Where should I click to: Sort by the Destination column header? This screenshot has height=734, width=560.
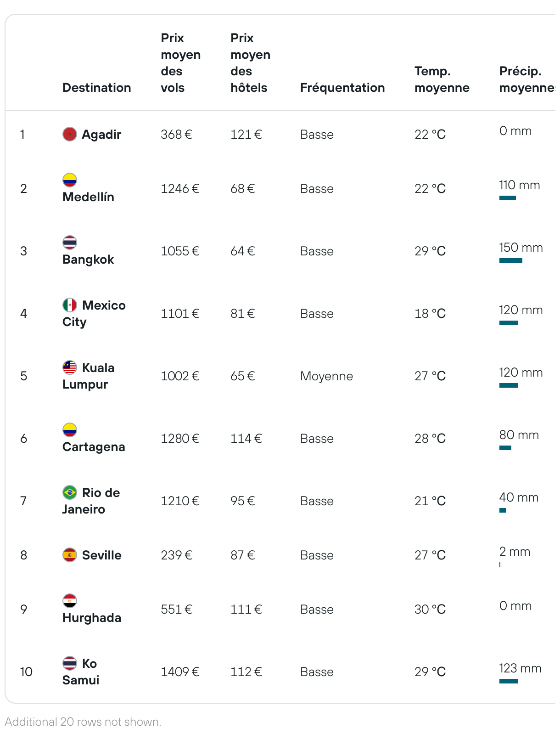pyautogui.click(x=97, y=87)
